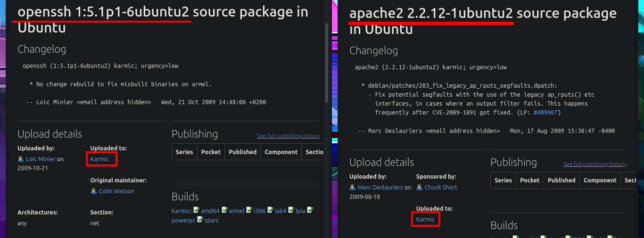The image size is (644, 238).
Task: Open the amd64 build link
Action: pos(210,211)
